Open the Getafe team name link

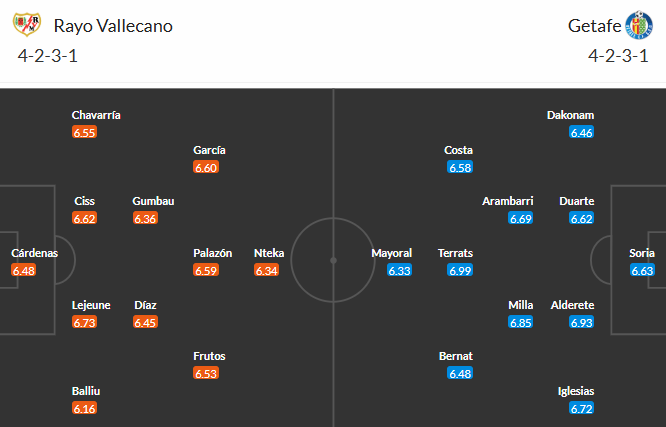594,26
